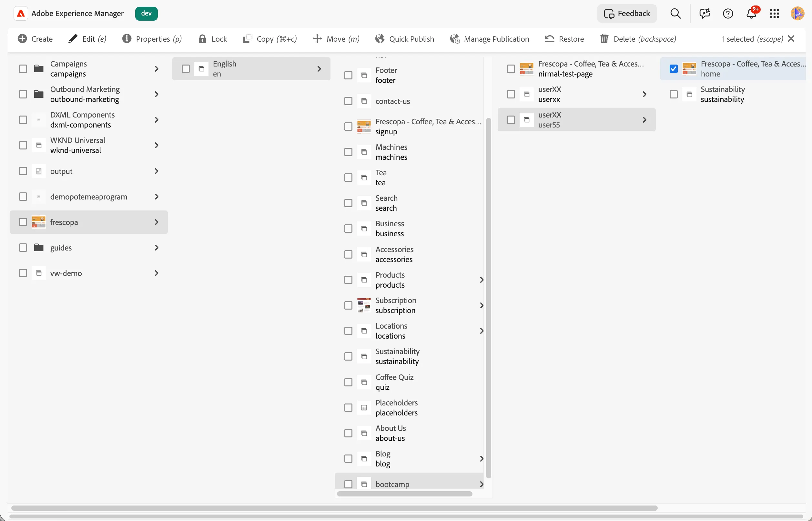Click Delete trash action
The width and height of the screenshot is (812, 521).
click(638, 39)
